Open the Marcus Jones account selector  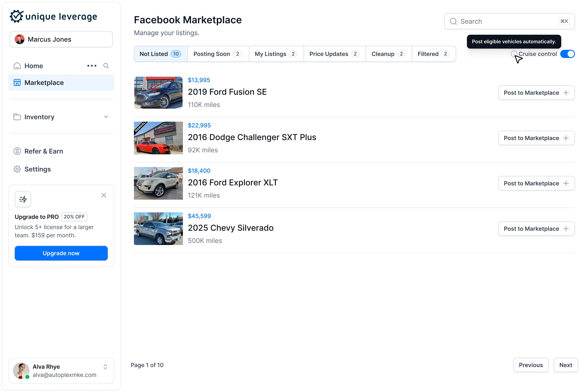(x=61, y=39)
